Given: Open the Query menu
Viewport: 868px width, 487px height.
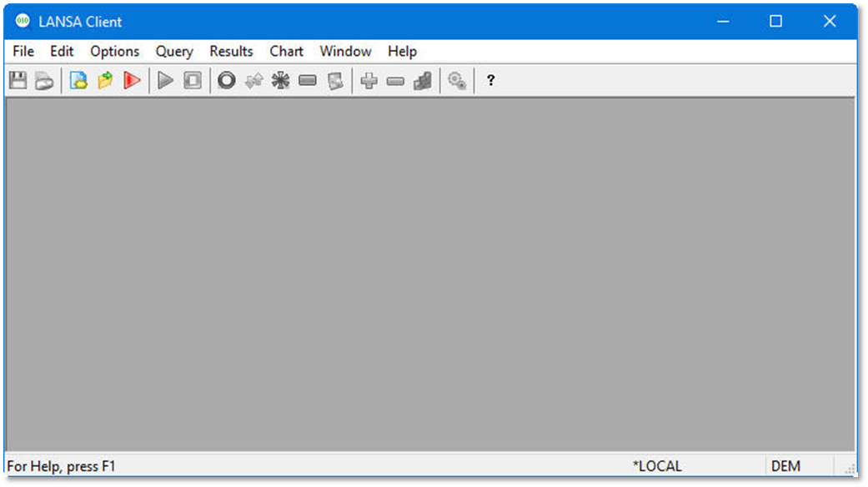Looking at the screenshot, I should pos(174,52).
